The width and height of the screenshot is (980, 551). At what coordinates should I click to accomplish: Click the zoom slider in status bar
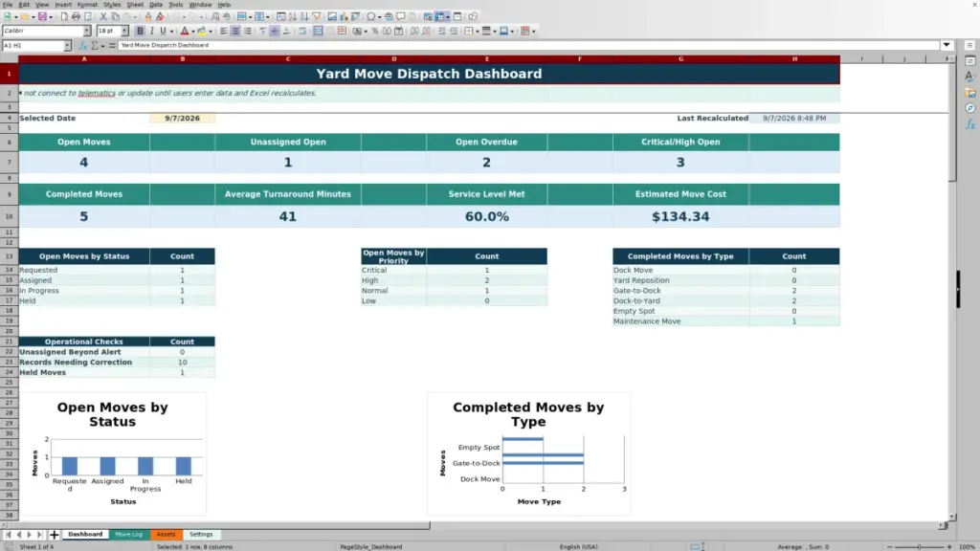(920, 546)
